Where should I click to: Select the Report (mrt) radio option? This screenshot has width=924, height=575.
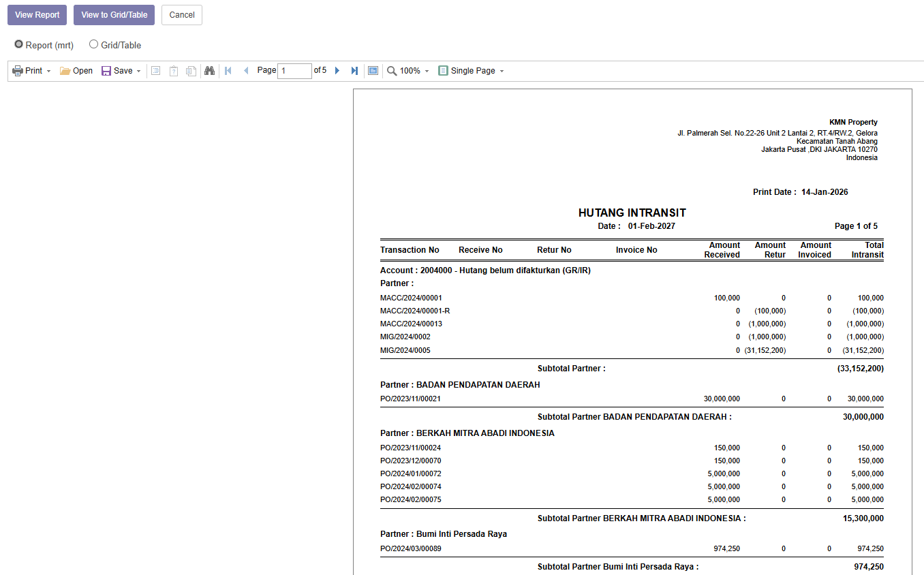click(x=19, y=44)
